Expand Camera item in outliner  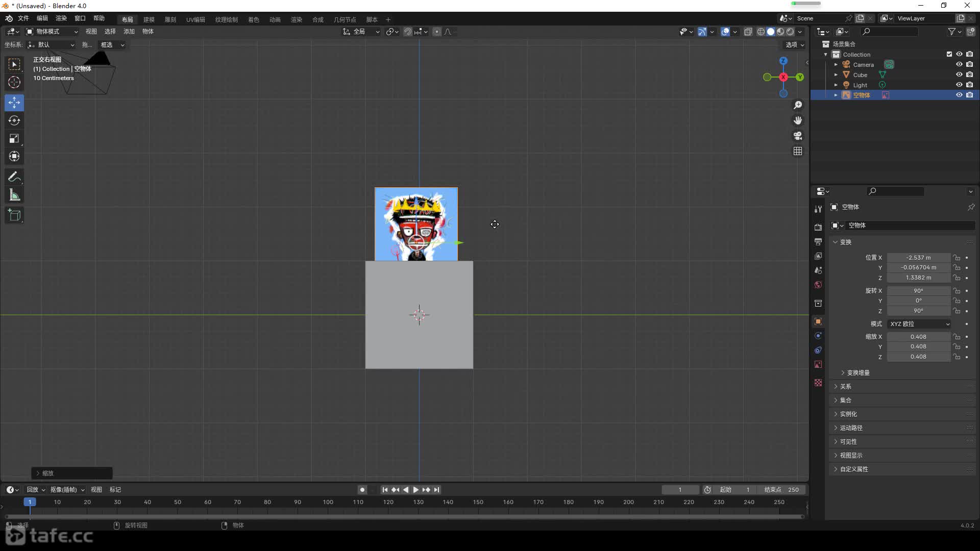836,64
